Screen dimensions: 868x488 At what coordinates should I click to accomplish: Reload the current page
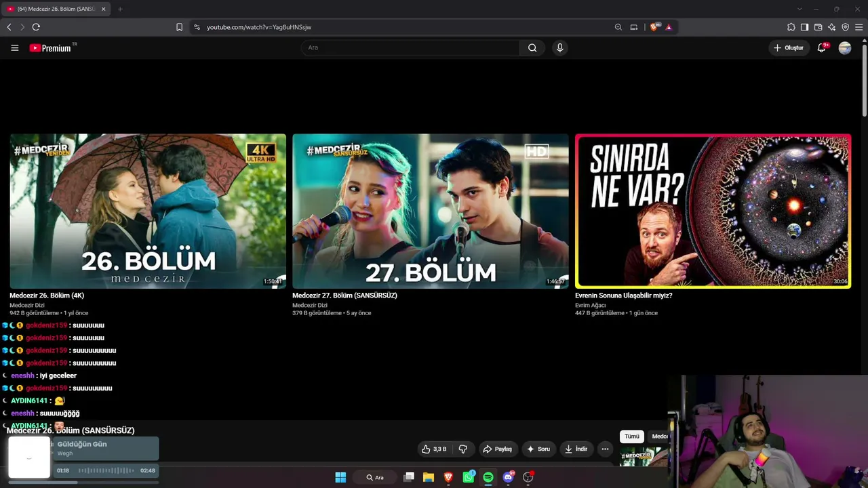pyautogui.click(x=36, y=27)
